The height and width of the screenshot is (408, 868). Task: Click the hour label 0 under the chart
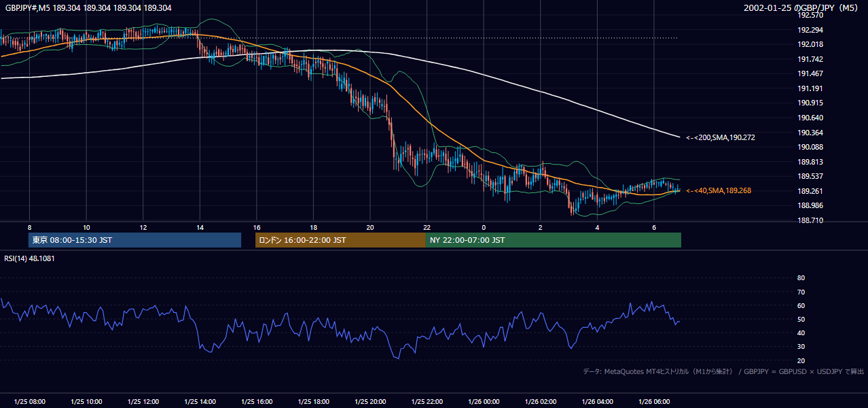pyautogui.click(x=484, y=227)
